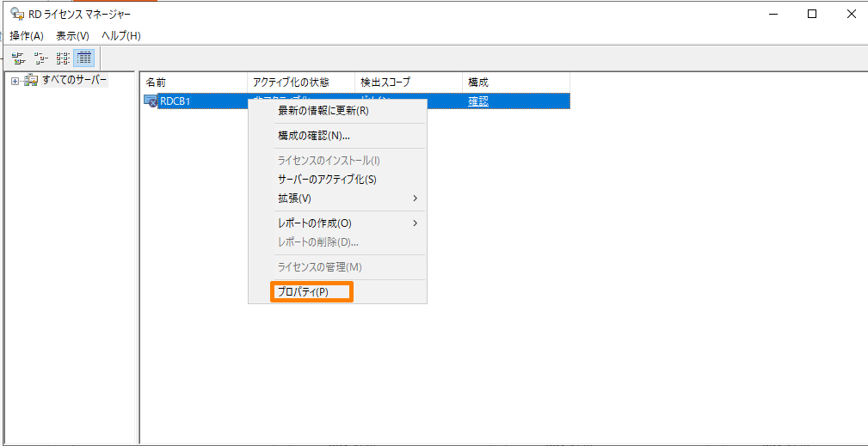Screen dimensions: 868x446
Task: Choose 構成の確認(N)... in context menu
Action: coord(337,136)
